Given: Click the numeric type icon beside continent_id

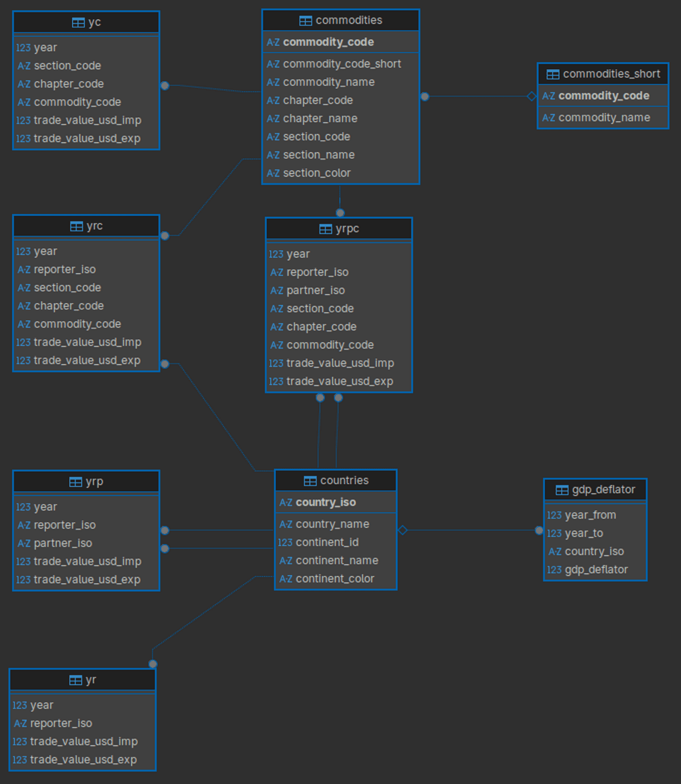Looking at the screenshot, I should coord(285,543).
